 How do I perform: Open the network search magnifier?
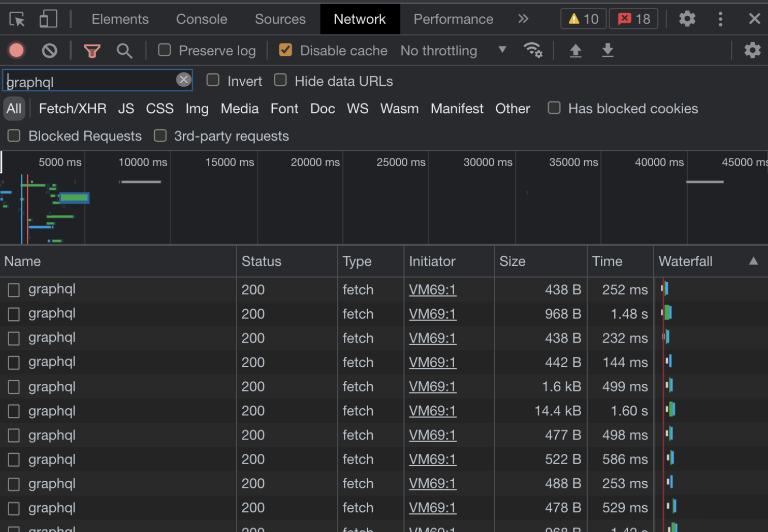coord(124,51)
